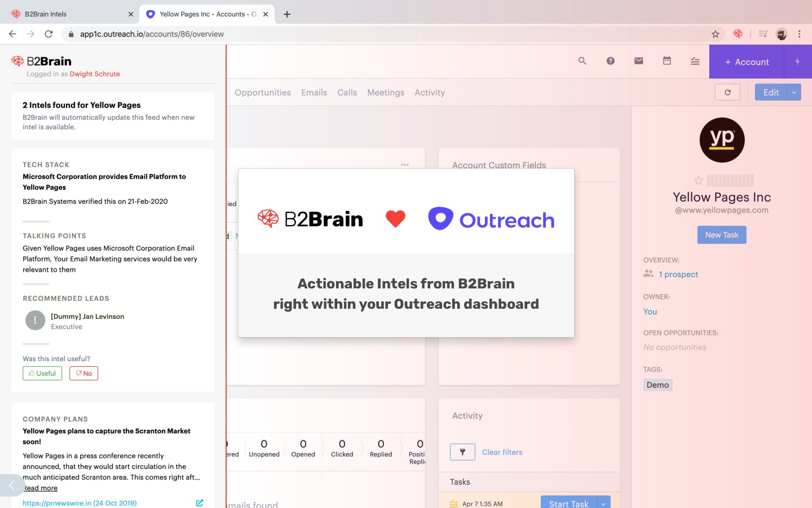Open the tasks list icon in header
The width and height of the screenshot is (812, 508).
tap(695, 61)
